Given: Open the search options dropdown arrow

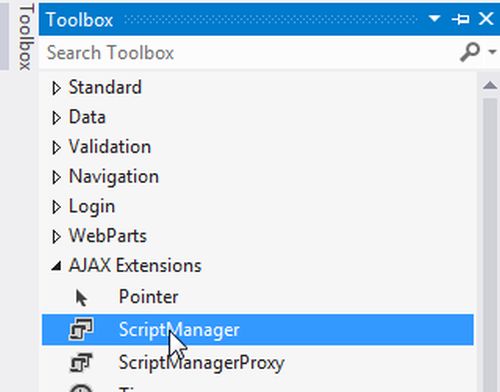Looking at the screenshot, I should [492, 52].
